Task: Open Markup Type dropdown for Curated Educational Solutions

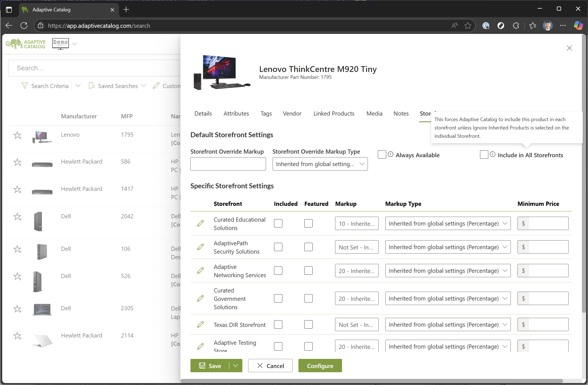Action: click(448, 223)
